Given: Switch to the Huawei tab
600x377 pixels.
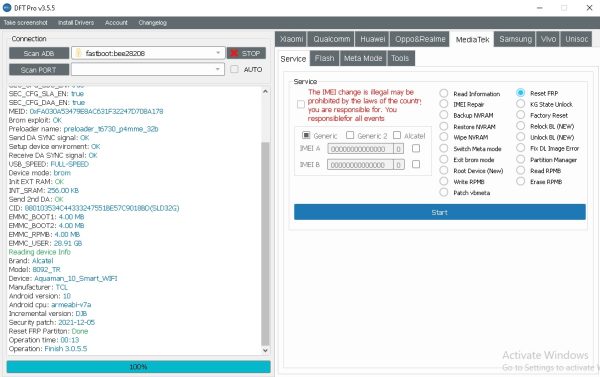Looking at the screenshot, I should [x=372, y=39].
